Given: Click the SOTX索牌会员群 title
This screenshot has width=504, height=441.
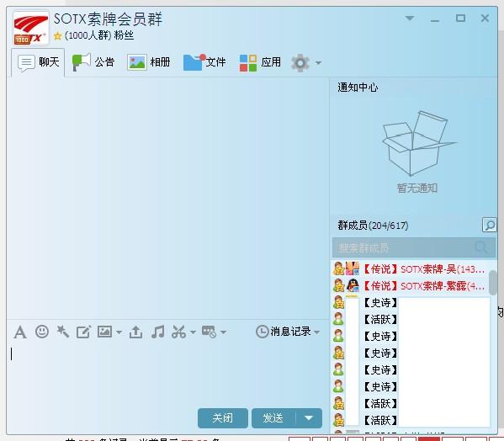Looking at the screenshot, I should pyautogui.click(x=108, y=19).
